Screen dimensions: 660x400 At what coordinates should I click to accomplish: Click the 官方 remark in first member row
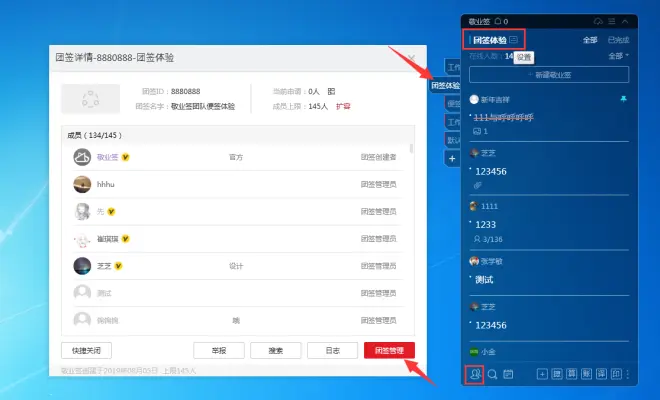236,157
